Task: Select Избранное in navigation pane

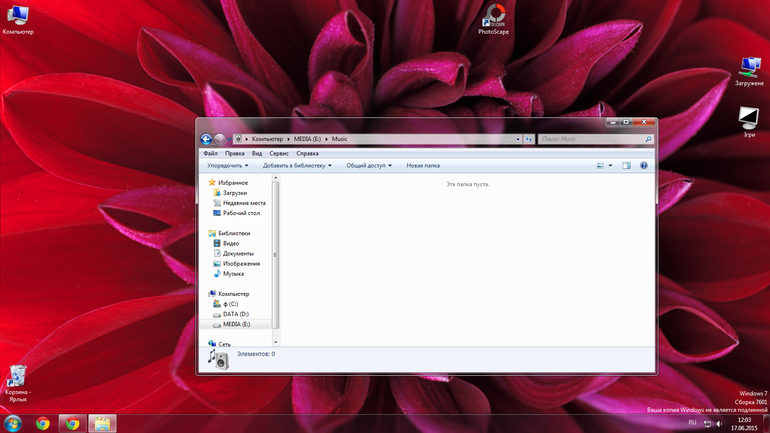Action: [x=233, y=183]
